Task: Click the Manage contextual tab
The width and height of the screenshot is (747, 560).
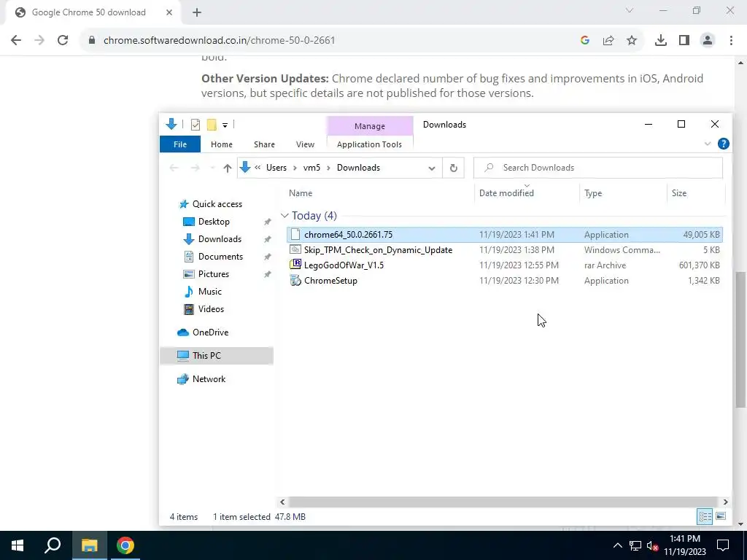Action: pos(370,126)
